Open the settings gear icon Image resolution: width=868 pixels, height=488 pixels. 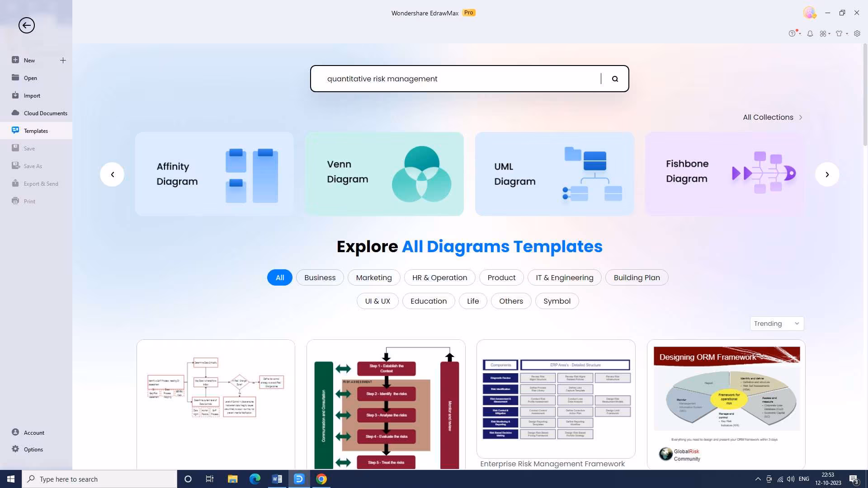coord(857,34)
